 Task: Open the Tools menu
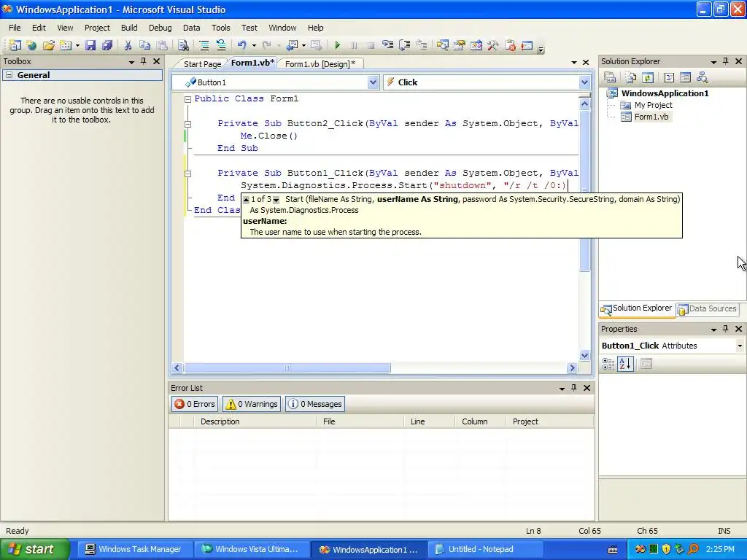point(220,28)
